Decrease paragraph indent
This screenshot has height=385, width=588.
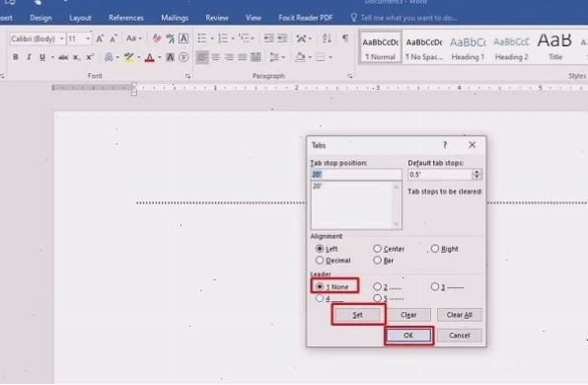click(x=268, y=38)
